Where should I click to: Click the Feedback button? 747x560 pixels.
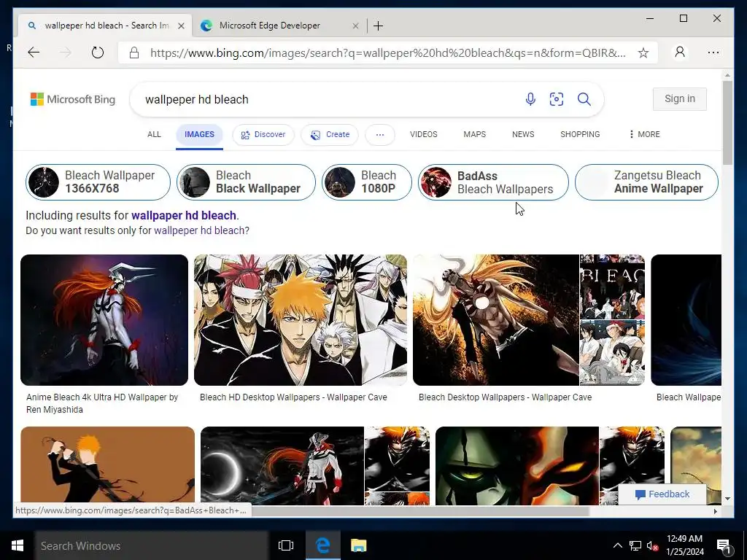[x=662, y=494]
